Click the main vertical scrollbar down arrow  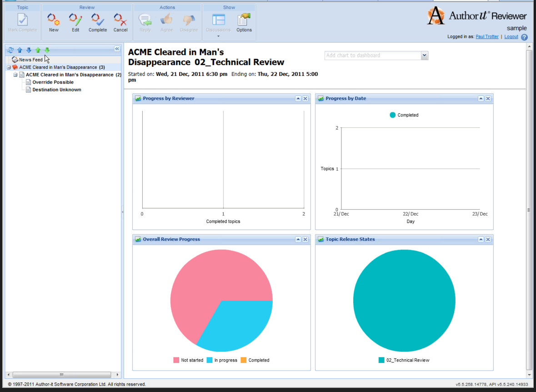click(x=529, y=375)
